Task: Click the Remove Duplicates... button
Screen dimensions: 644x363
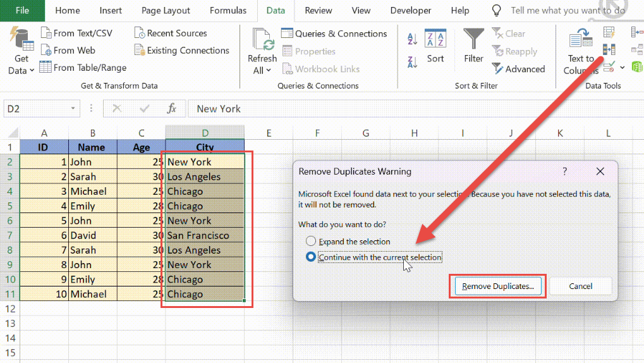Action: [x=498, y=286]
